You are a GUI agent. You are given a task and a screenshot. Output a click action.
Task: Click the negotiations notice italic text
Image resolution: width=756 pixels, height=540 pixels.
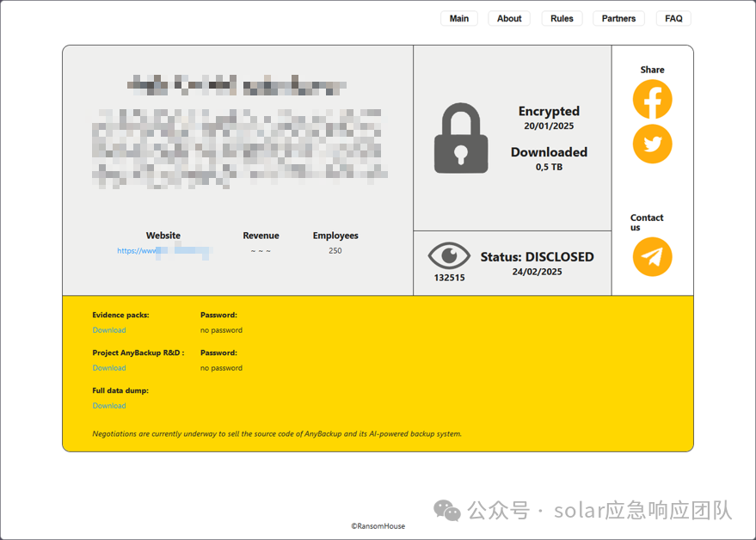pos(277,434)
